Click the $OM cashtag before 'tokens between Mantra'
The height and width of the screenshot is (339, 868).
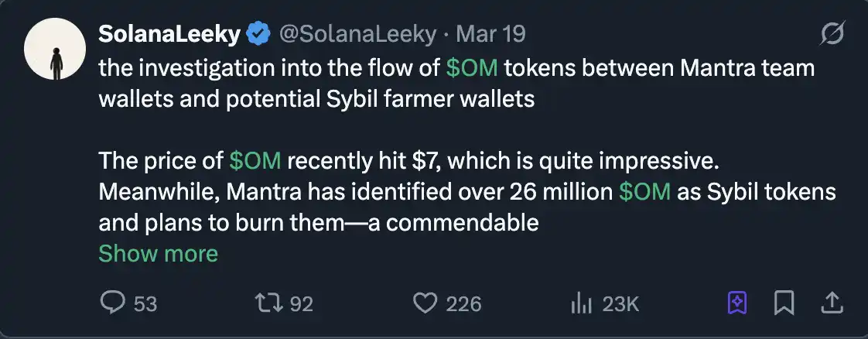click(472, 68)
